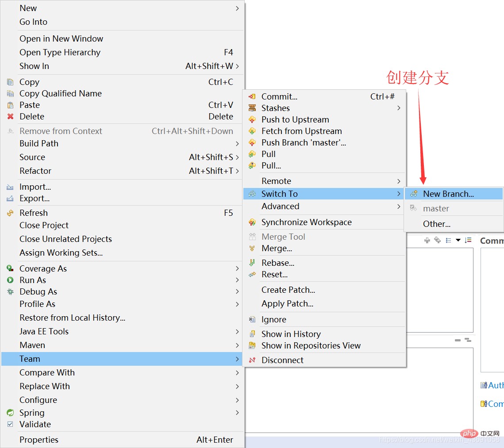Screen dimensions: 504x448
Task: Select Configure menu entry
Action: point(122,400)
